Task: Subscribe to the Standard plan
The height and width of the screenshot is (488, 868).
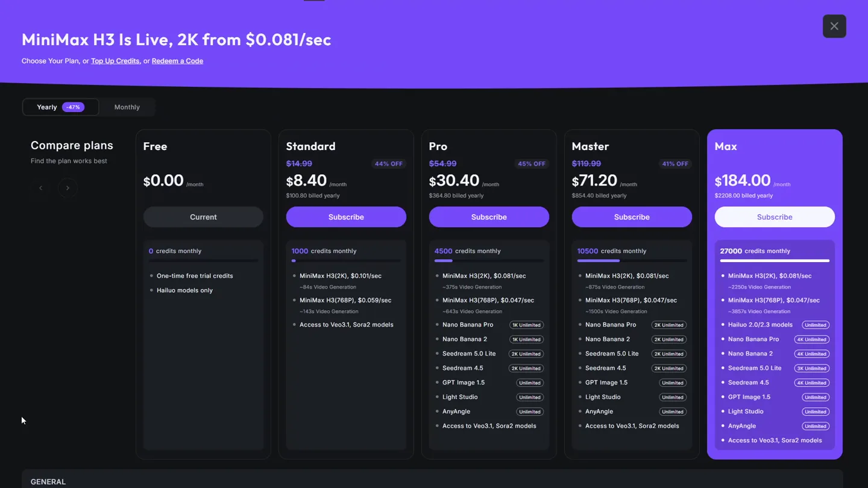Action: point(346,217)
